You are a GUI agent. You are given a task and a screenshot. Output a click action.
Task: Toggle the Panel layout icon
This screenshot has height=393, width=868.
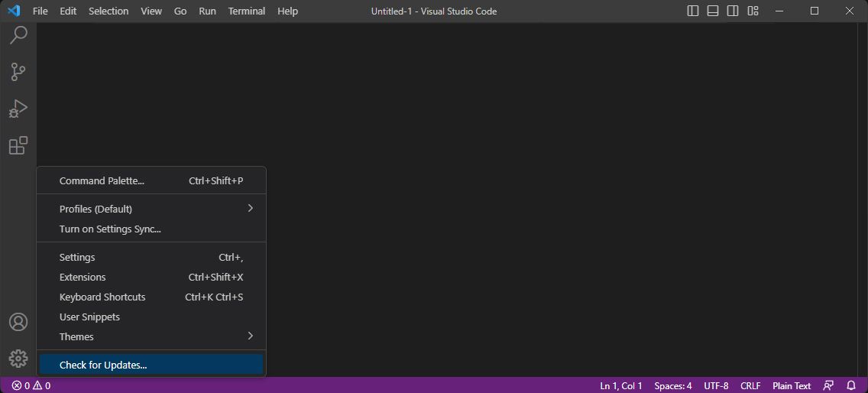pos(713,11)
